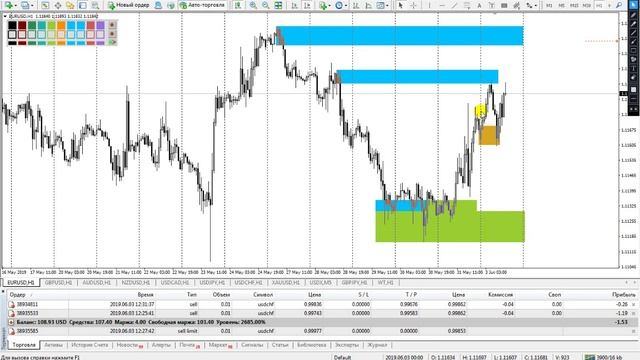Viewport: 640px width, 360px height.
Task: Expand the arrows objects dropdown arrow
Action: pos(536,6)
